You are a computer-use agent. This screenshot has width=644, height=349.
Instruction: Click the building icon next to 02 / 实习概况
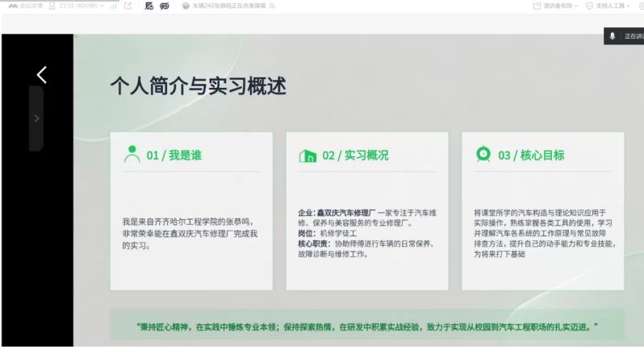[x=307, y=156]
